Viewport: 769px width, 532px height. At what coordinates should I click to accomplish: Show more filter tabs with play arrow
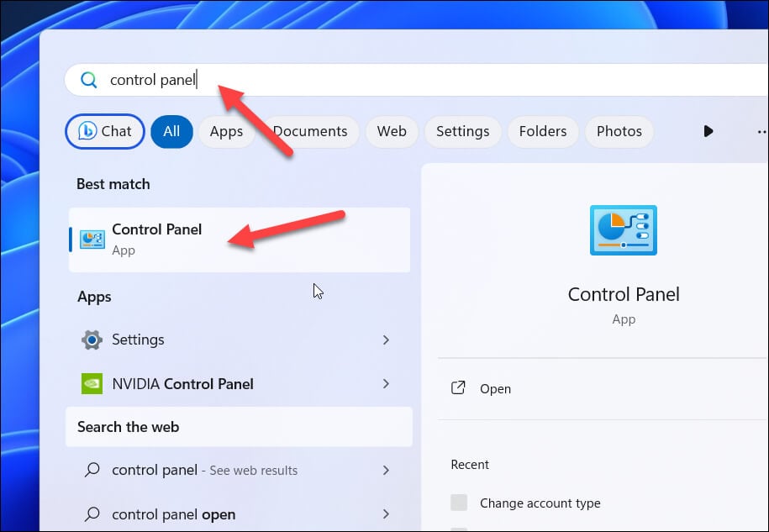point(708,131)
